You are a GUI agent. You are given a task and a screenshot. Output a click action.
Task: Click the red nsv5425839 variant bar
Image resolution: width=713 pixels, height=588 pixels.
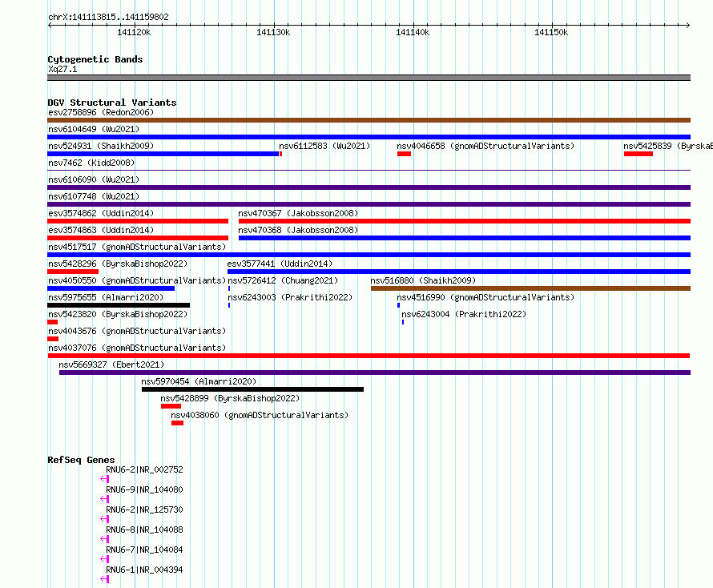638,154
